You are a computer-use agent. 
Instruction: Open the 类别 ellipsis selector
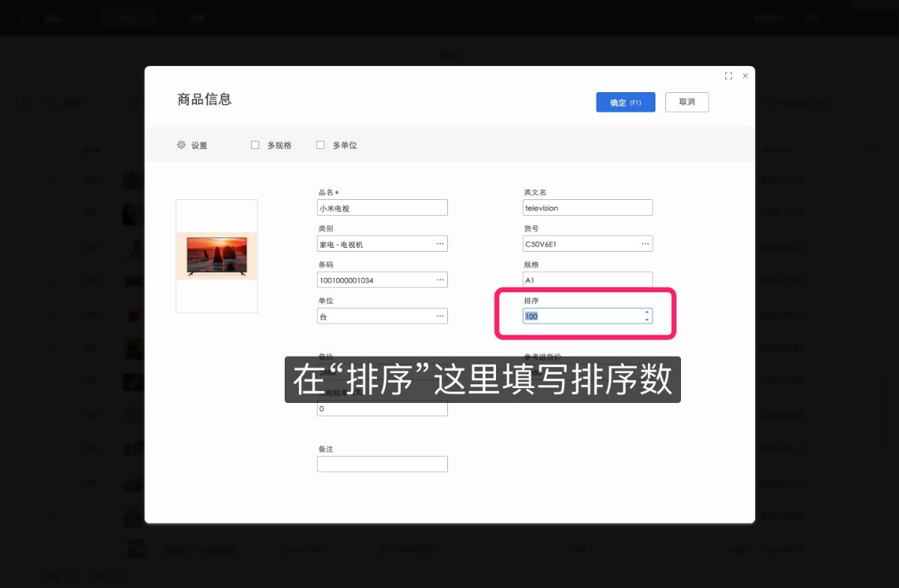point(440,244)
